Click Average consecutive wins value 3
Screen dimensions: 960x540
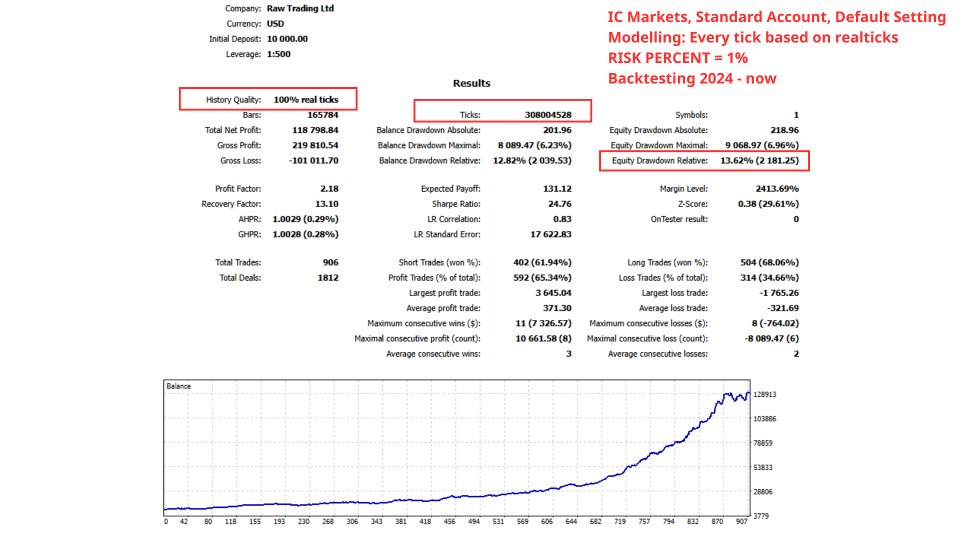(569, 354)
